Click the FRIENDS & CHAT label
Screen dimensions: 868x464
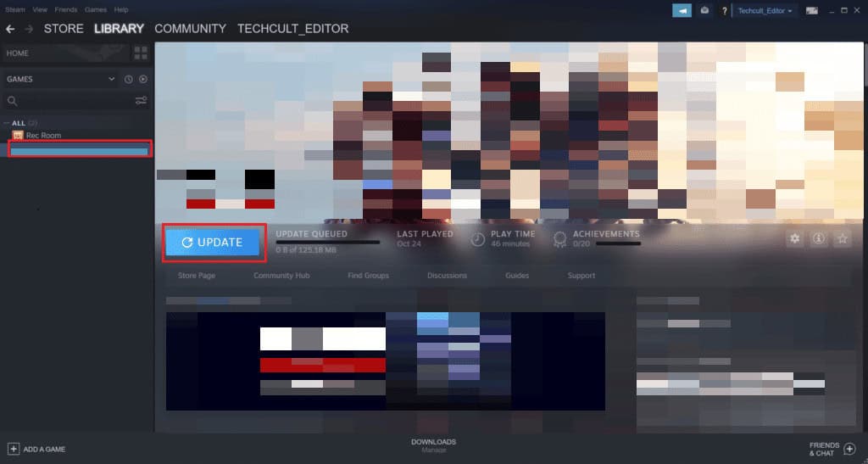pyautogui.click(x=824, y=449)
